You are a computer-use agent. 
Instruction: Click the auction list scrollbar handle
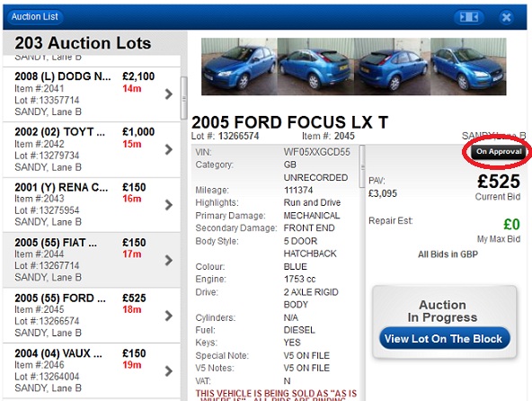coord(184,98)
